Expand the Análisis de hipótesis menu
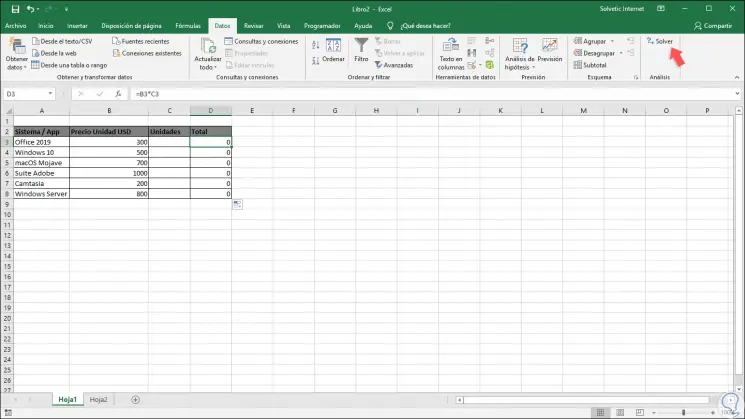The width and height of the screenshot is (745, 419). 519,66
